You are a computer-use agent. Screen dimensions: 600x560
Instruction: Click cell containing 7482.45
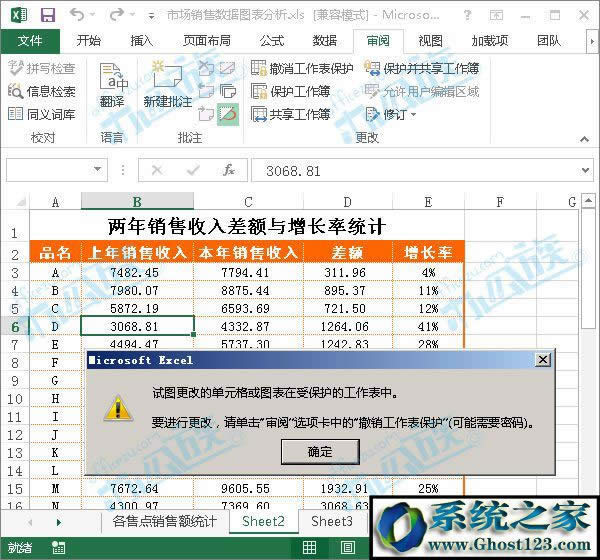137,273
